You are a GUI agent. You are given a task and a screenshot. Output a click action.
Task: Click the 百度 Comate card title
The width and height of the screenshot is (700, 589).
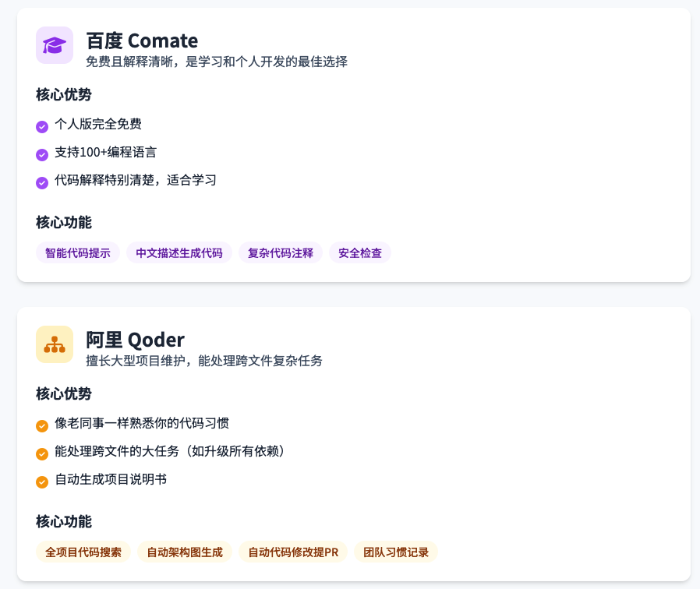142,41
